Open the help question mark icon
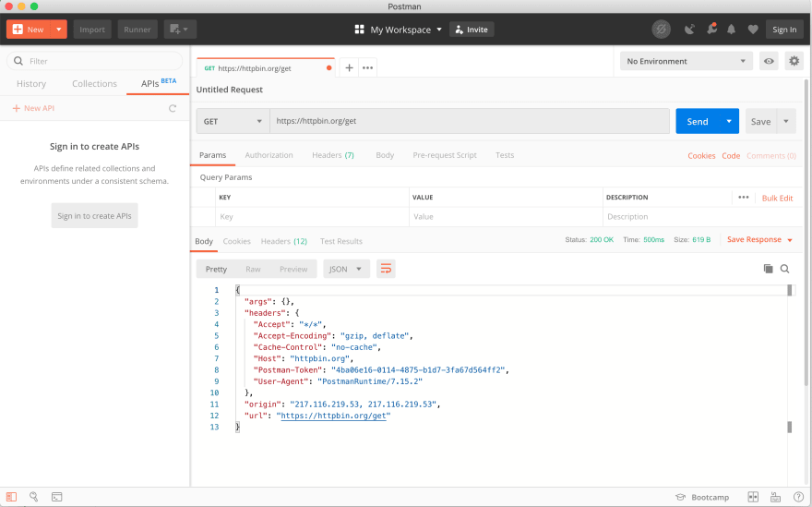Screen dimensions: 812x507 coord(798,497)
